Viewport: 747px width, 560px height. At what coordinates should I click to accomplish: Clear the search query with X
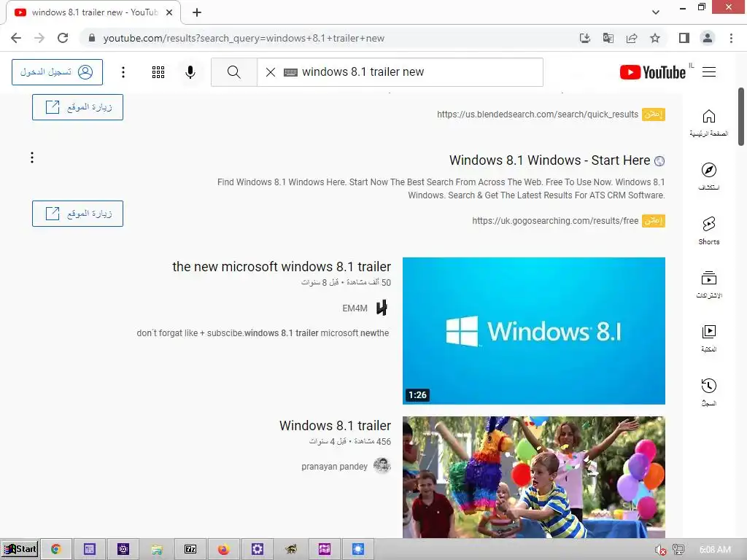point(271,72)
